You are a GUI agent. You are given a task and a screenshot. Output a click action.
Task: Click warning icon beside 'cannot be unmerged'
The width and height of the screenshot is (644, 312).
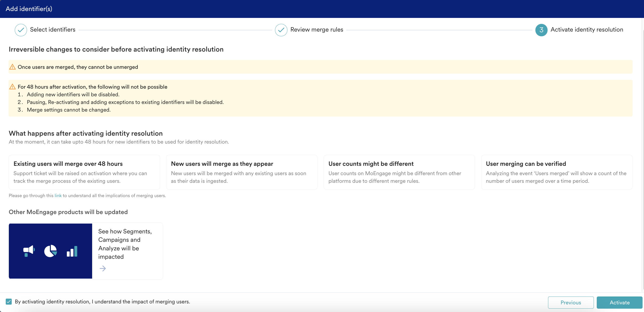[12, 67]
